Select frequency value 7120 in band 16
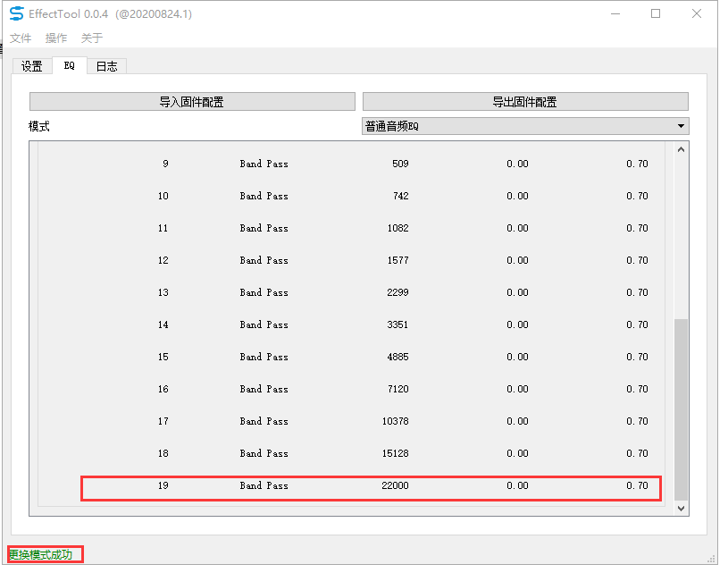728x573 pixels. 397,389
